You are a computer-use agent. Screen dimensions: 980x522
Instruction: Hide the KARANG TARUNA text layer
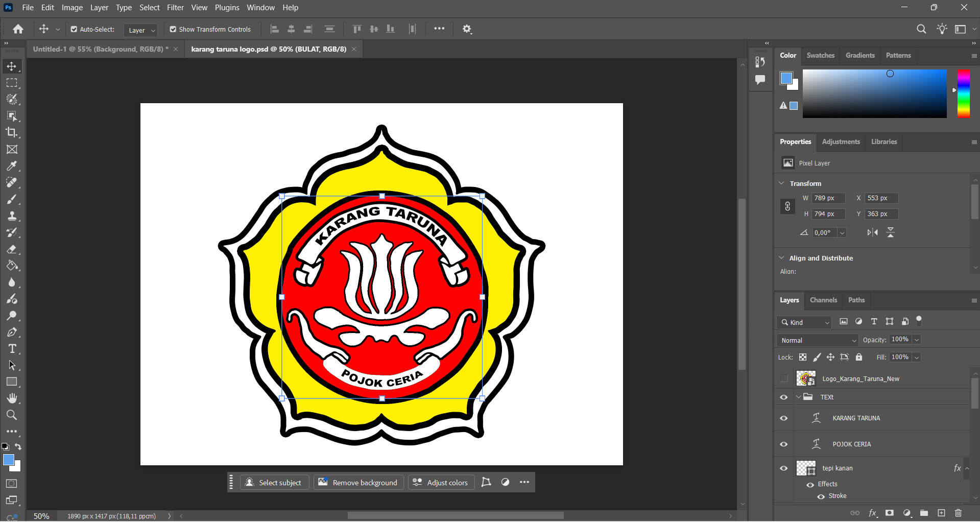(784, 418)
